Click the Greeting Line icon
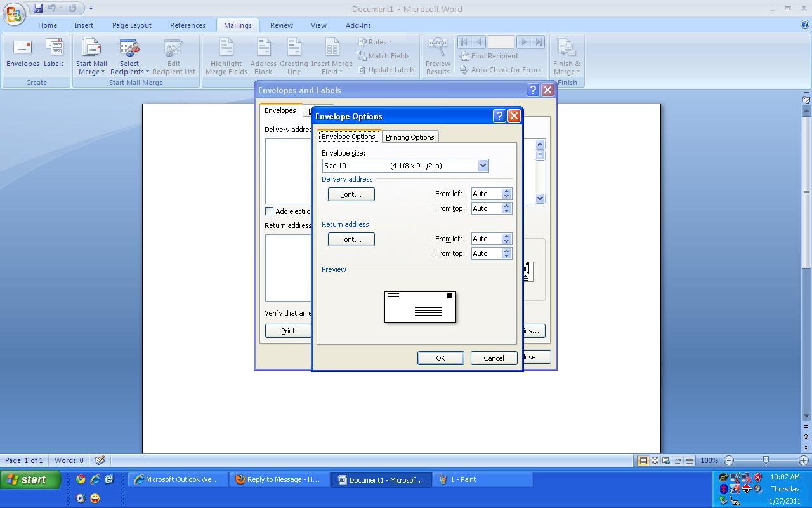The width and height of the screenshot is (812, 508). pos(294,57)
